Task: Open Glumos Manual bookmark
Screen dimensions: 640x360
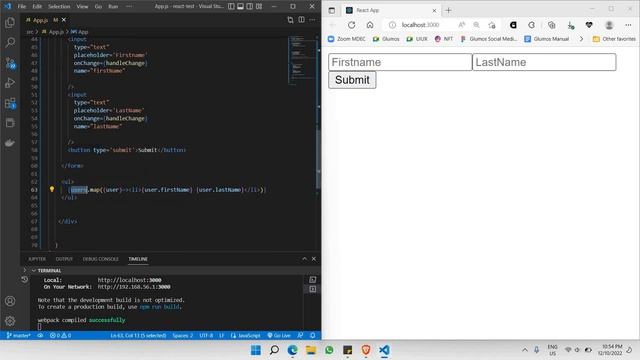Action: (x=547, y=39)
